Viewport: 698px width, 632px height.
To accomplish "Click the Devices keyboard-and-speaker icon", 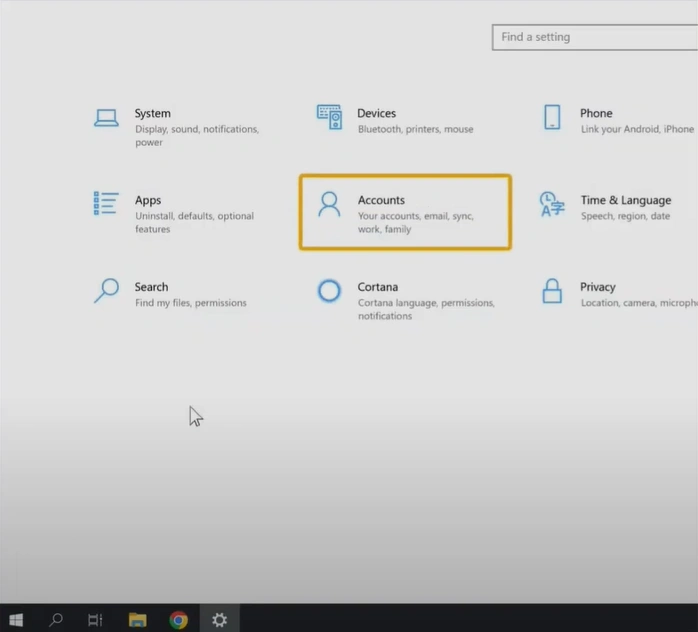I will tap(329, 117).
